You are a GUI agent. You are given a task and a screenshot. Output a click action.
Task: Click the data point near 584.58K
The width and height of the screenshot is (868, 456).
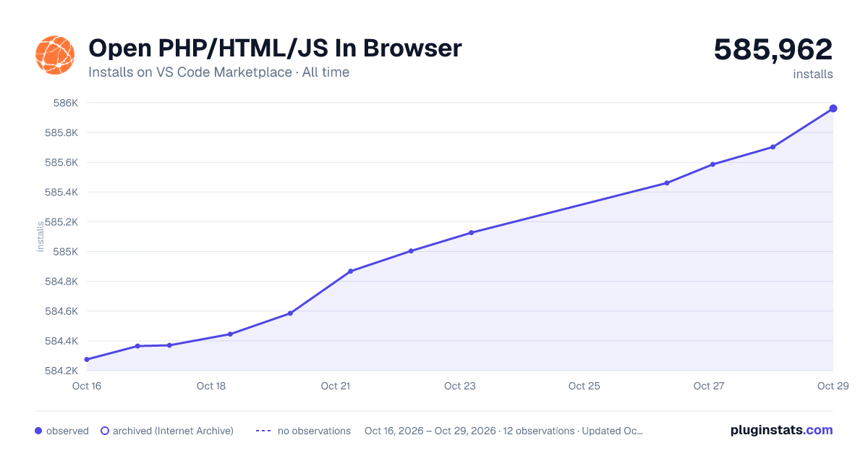290,313
